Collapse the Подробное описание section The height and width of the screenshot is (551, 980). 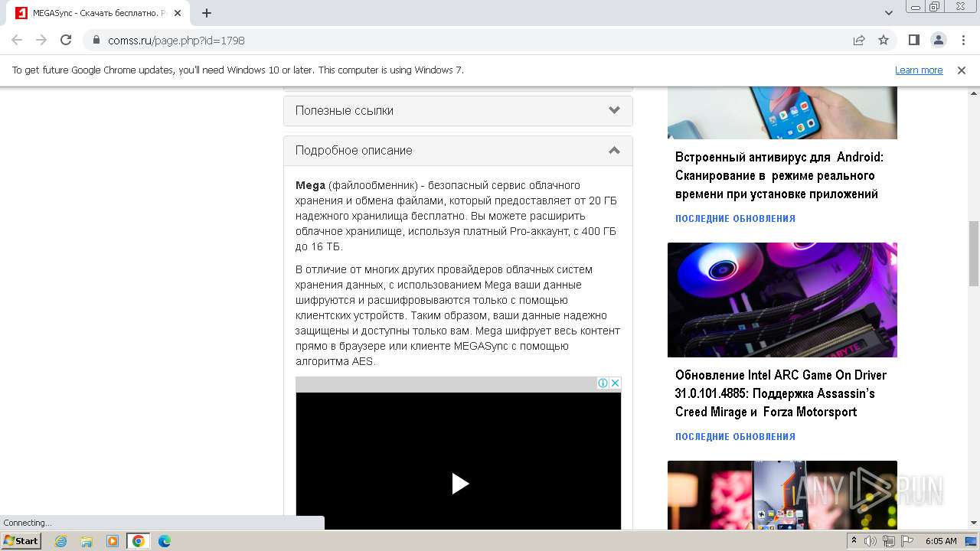(x=458, y=151)
